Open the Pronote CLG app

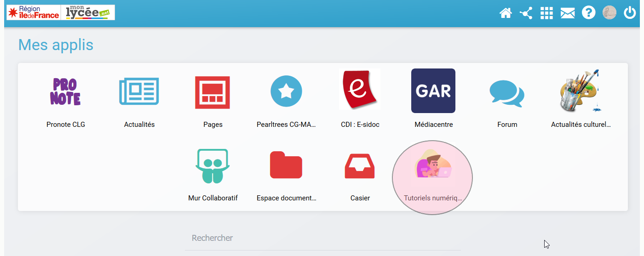[65, 91]
